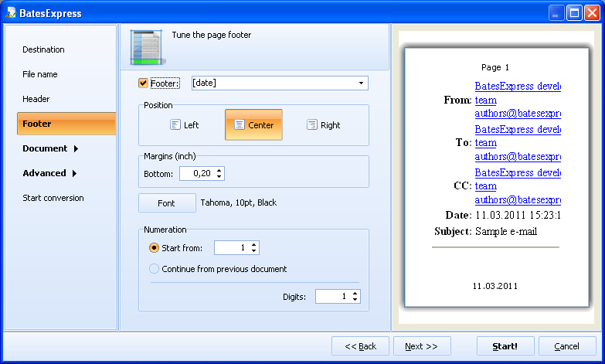Image resolution: width=605 pixels, height=364 pixels.
Task: Click the page footer illustration icon
Action: point(148,47)
